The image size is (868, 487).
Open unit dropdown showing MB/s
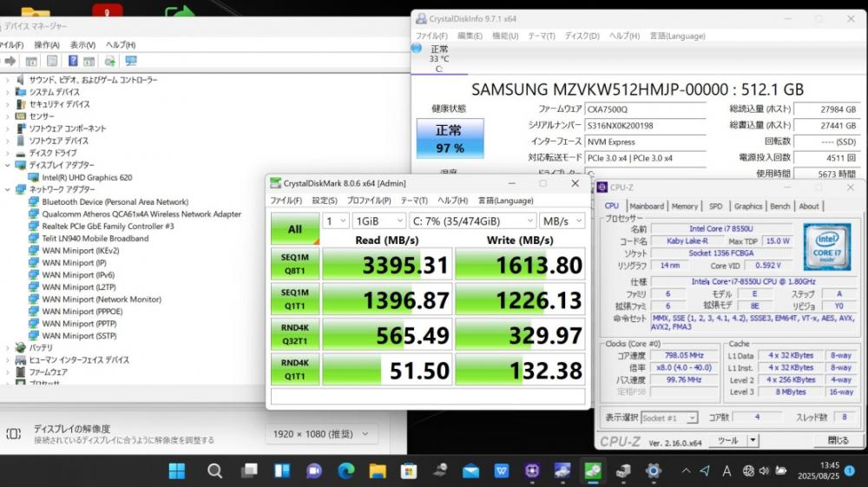coord(562,221)
